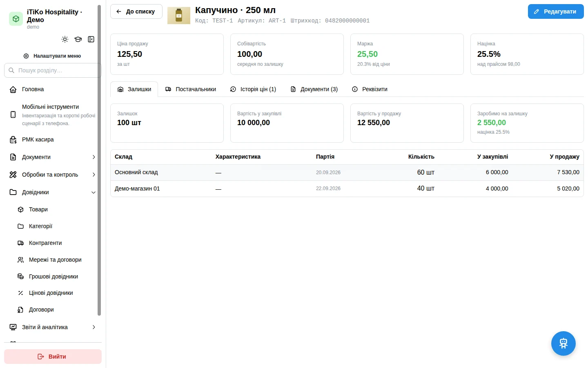Open the Документи (3) tab
Image resolution: width=588 pixels, height=368 pixels.
pos(314,89)
